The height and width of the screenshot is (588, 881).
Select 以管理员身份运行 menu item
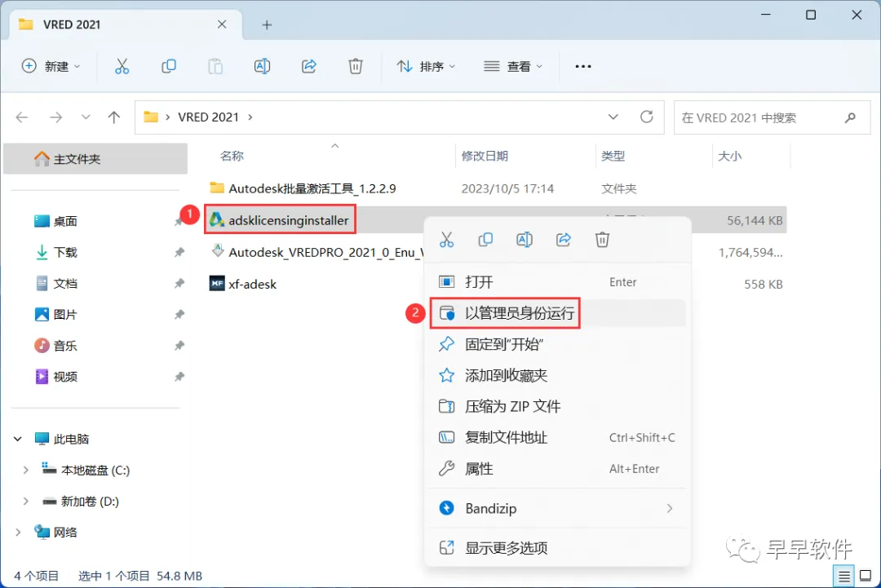557,313
